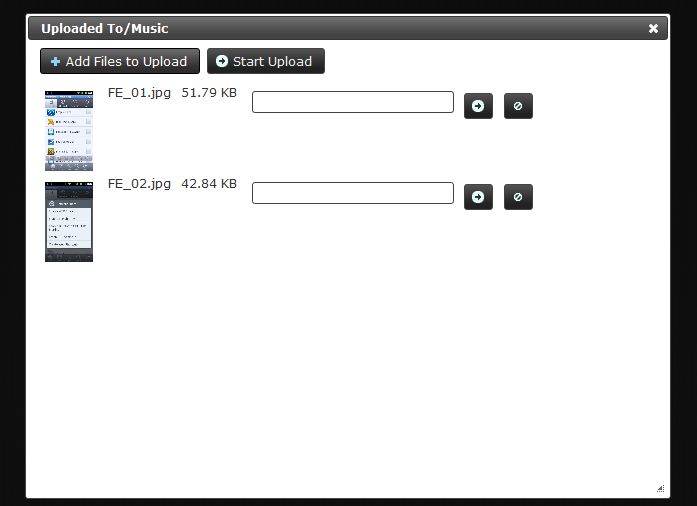Close the Uploaded To/Music dialog
The width and height of the screenshot is (697, 506).
coord(653,28)
